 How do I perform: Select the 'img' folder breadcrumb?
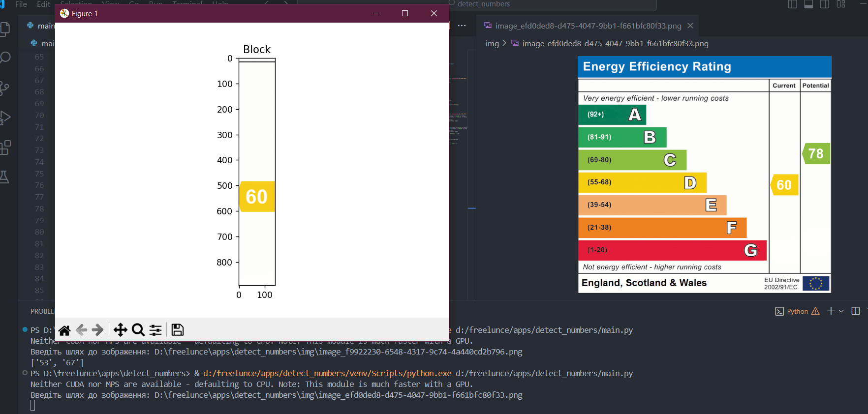coord(492,43)
